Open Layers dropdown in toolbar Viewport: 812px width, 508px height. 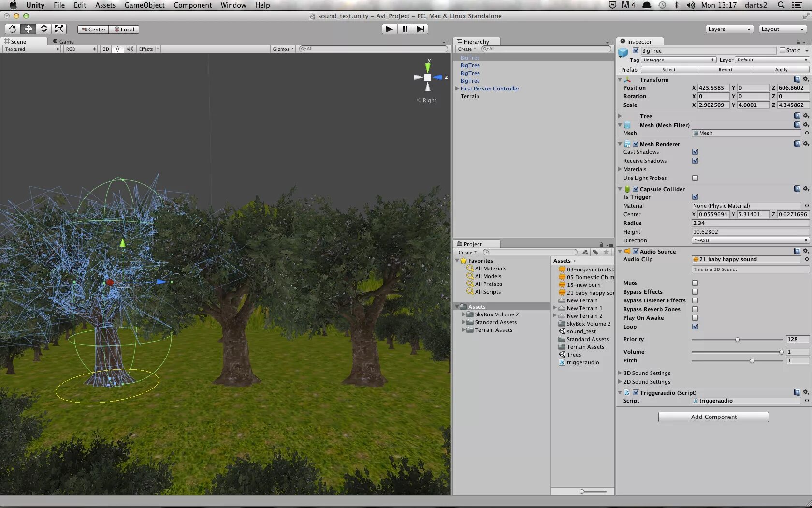click(x=729, y=29)
